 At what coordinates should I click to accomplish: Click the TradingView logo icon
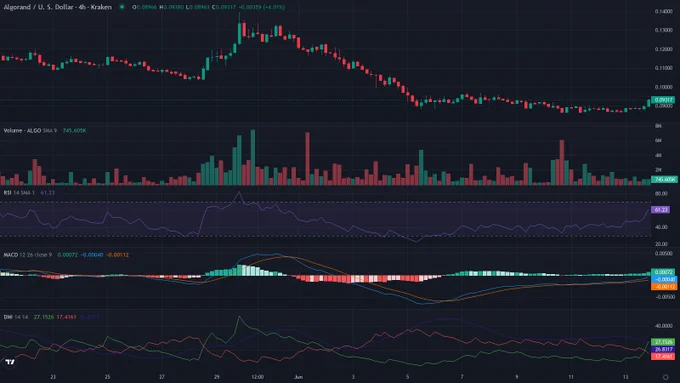click(x=10, y=362)
